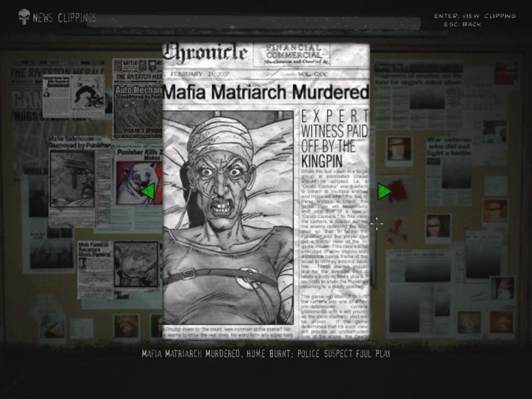This screenshot has width=532, height=399.
Task: Click the 'ESC: BACK' hint
Action: coord(463,24)
